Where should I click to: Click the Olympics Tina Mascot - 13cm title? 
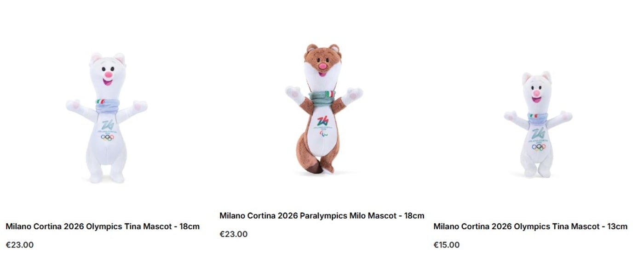click(530, 226)
